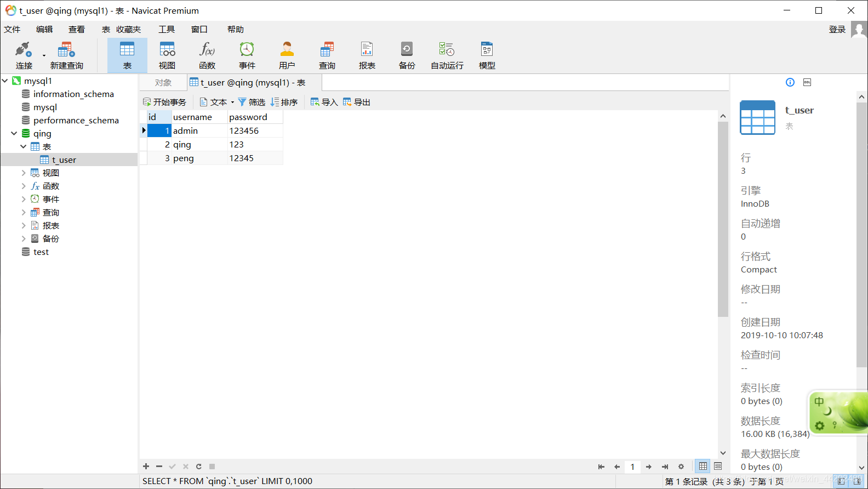The height and width of the screenshot is (489, 868).
Task: Delete record with the minus icon
Action: (159, 467)
